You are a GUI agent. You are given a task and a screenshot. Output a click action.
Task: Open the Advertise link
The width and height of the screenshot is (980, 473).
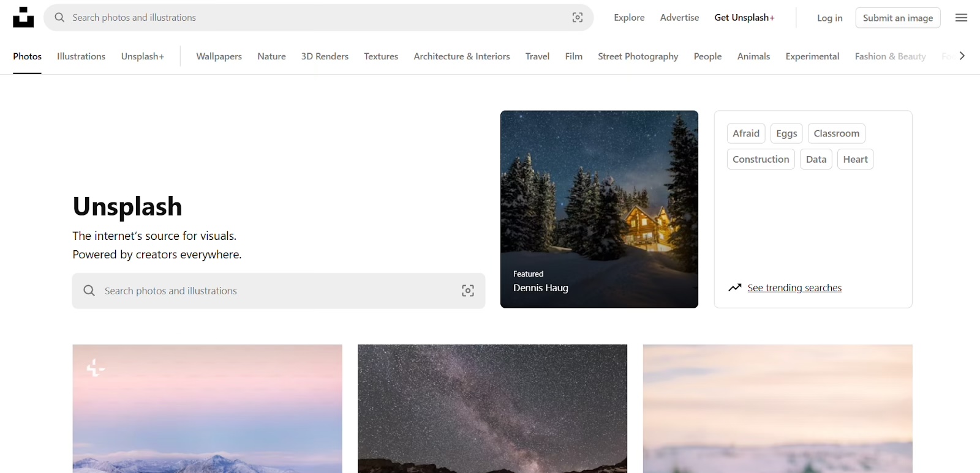pos(679,18)
